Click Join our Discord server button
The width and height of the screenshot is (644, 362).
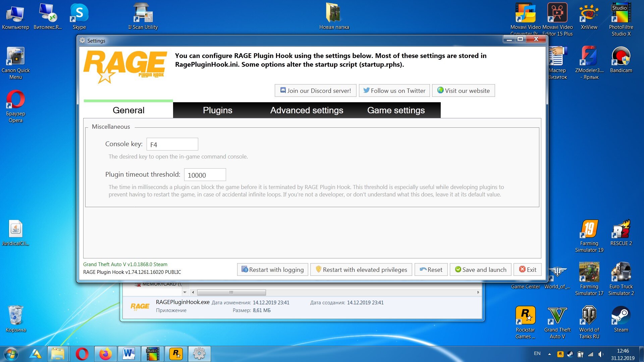[x=315, y=90]
